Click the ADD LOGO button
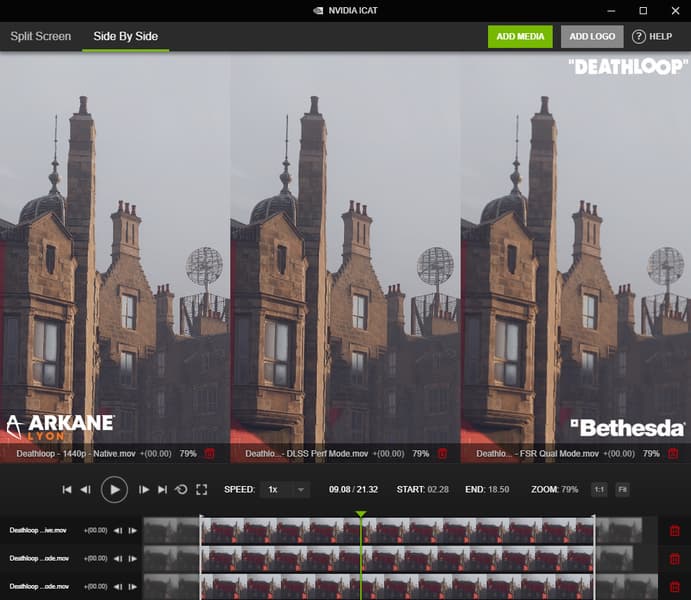The width and height of the screenshot is (691, 600). click(592, 37)
